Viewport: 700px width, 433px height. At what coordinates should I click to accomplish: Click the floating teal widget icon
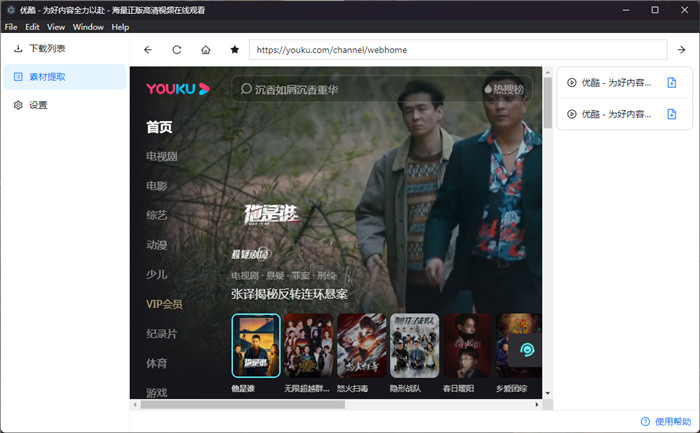tap(525, 351)
